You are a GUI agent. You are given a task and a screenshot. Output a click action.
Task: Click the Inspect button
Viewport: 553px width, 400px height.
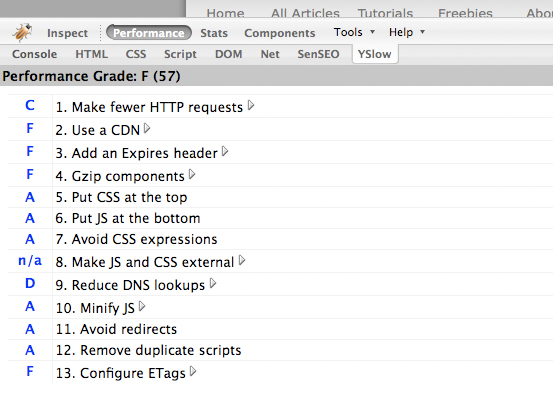coord(67,33)
